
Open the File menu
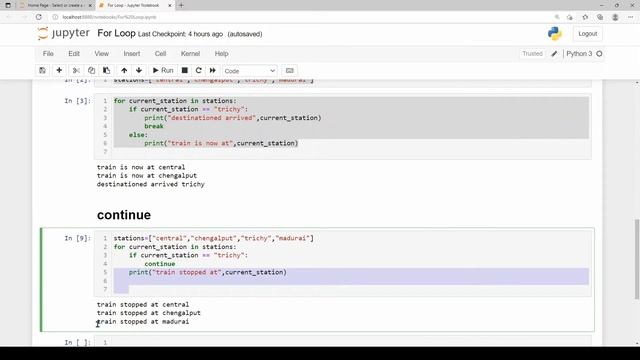coord(48,53)
